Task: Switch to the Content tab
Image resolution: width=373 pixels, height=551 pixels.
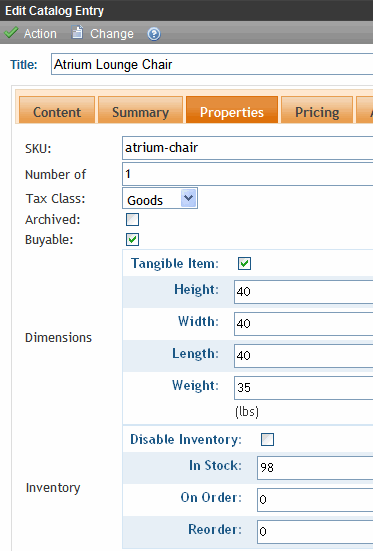Action: [x=57, y=110]
